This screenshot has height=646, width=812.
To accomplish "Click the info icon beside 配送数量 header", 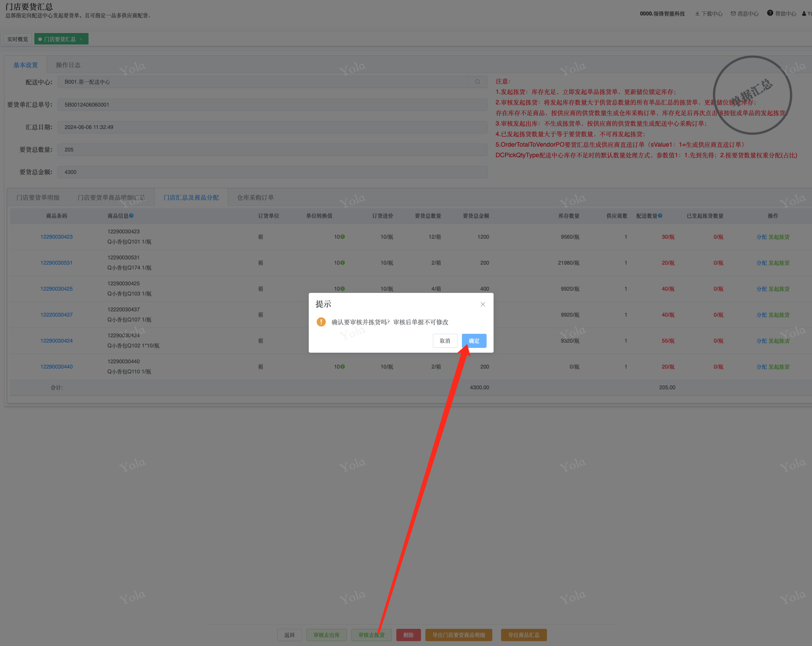I will 660,216.
